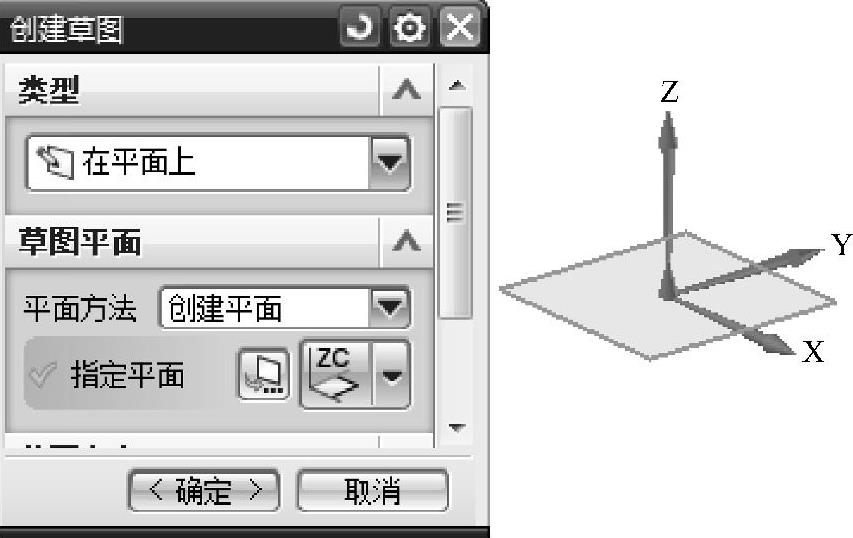Open the full plane tool dialog icon
853x538 pixels.
pos(264,374)
